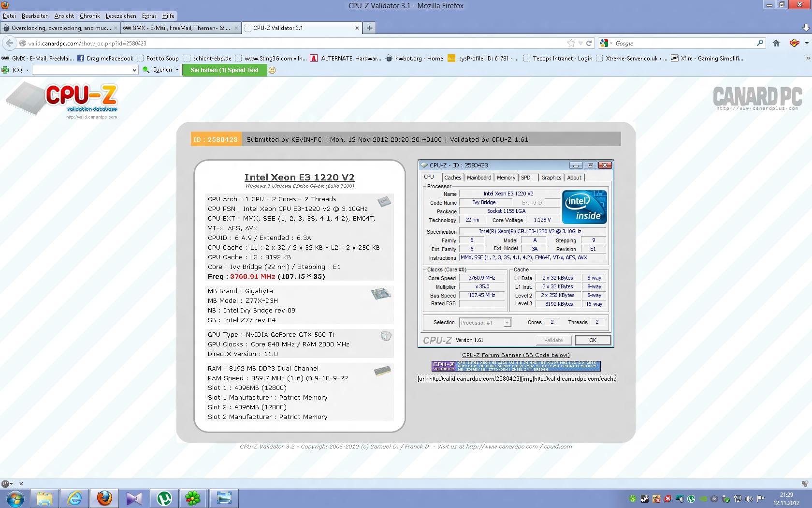Close the add-on bar with the X
The image size is (812, 508).
pyautogui.click(x=21, y=483)
